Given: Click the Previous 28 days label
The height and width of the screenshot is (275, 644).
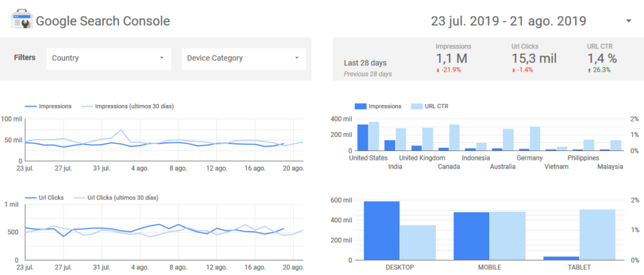Looking at the screenshot, I should click(367, 74).
